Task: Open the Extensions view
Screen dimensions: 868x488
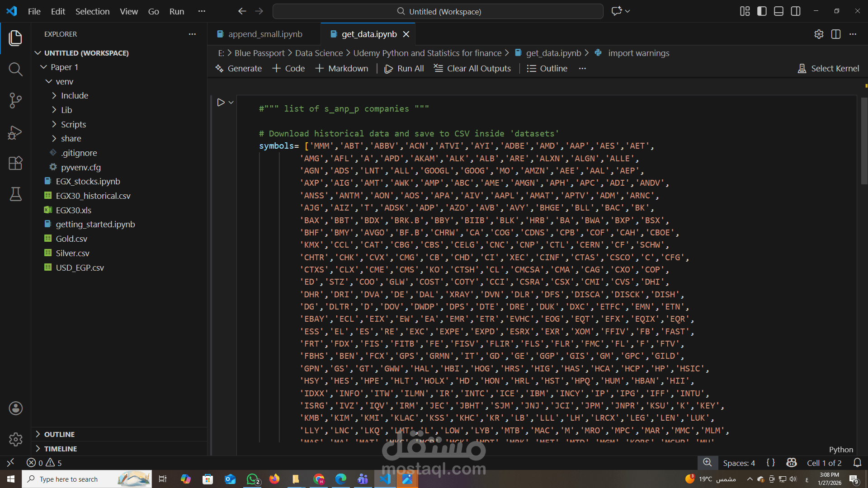Action: pos(15,163)
